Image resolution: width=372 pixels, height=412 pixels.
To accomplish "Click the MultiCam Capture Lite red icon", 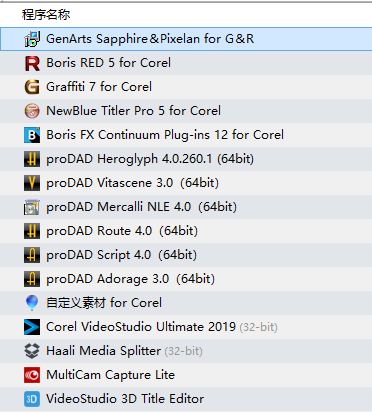I will 32,375.
